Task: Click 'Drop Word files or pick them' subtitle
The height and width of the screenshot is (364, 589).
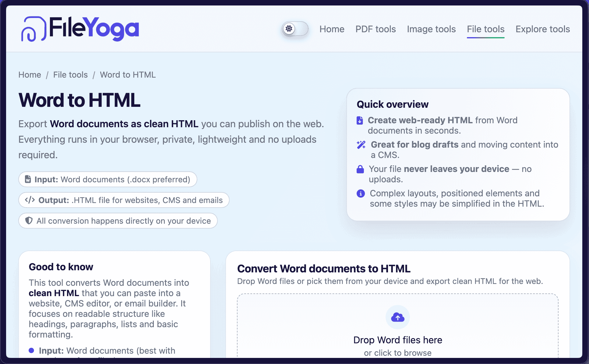Action: (390, 281)
